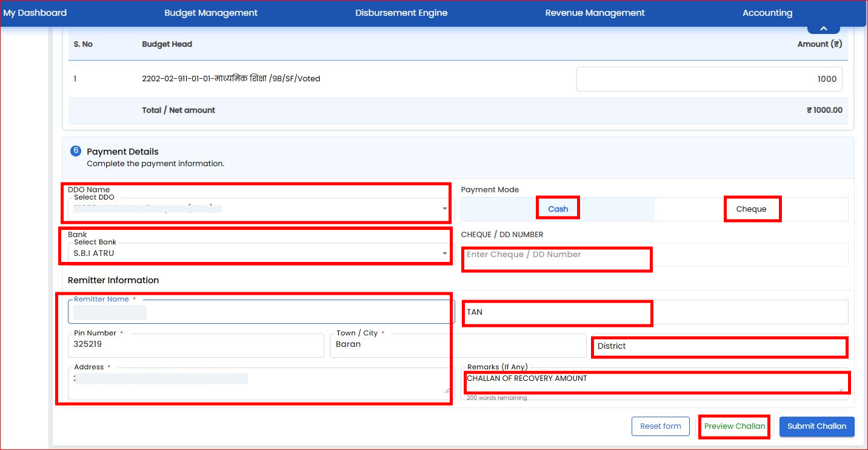Open the Budget Management menu
The height and width of the screenshot is (450, 868).
click(x=211, y=13)
